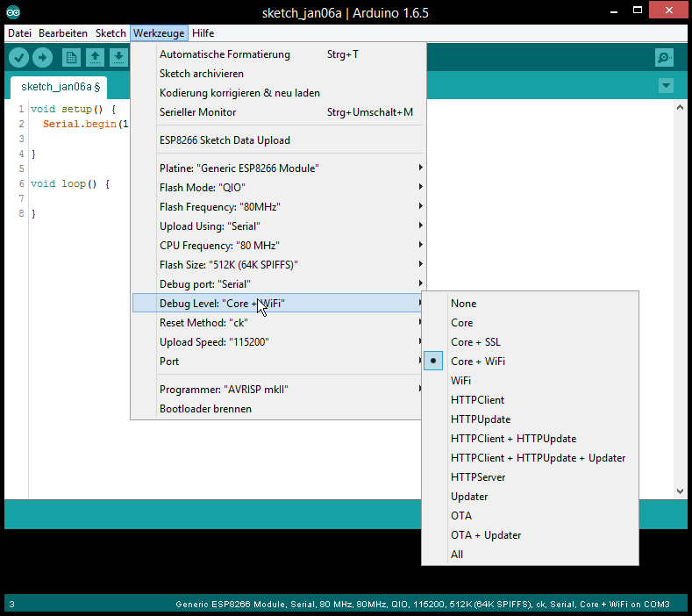The height and width of the screenshot is (616, 692).
Task: Click 'ESP8266 Sketch Data Upload' entry
Action: coord(225,140)
